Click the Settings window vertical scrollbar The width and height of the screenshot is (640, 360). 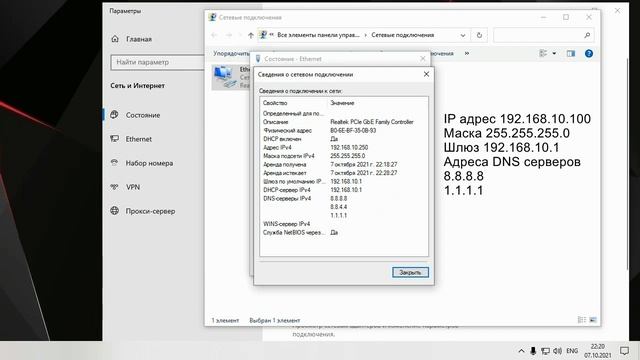coord(628,163)
